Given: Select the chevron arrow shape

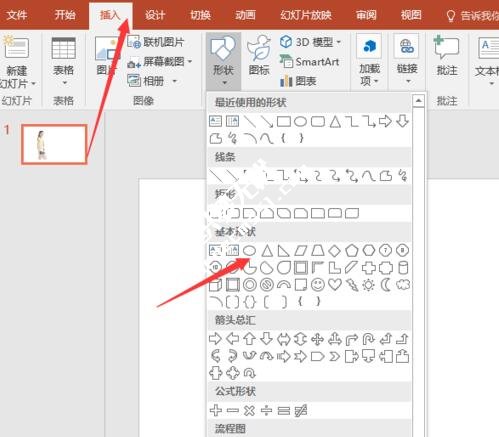Looking at the screenshot, I should pos(334,356).
